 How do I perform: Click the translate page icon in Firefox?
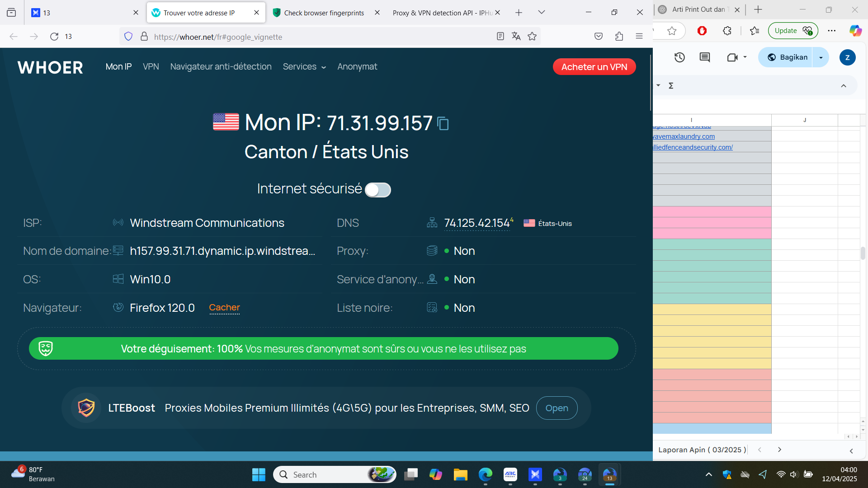tap(516, 37)
